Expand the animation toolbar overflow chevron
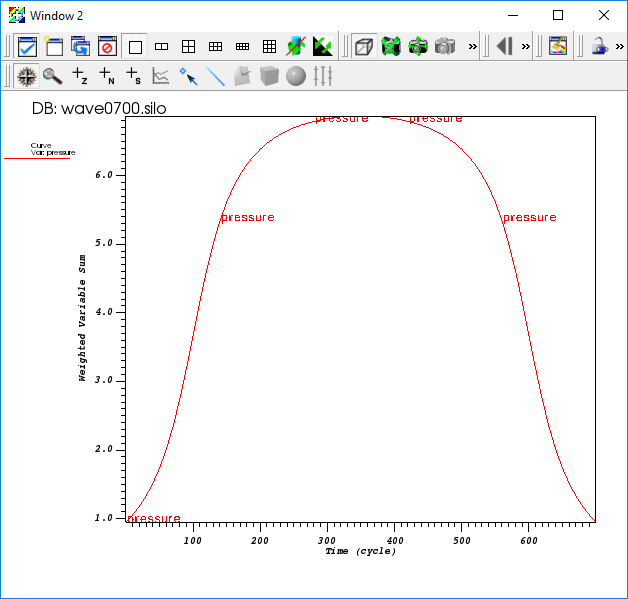The width and height of the screenshot is (628, 599). coord(526,47)
